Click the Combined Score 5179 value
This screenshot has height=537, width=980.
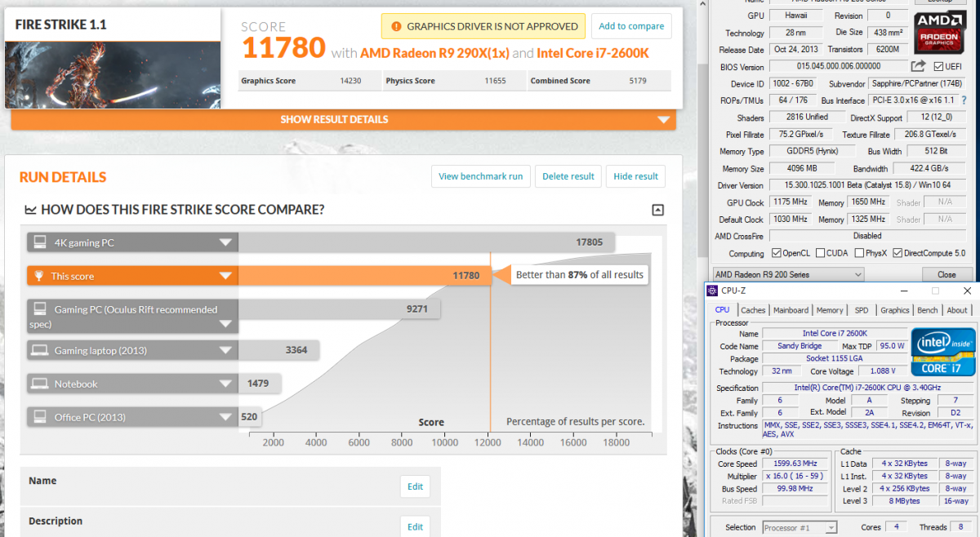638,81
